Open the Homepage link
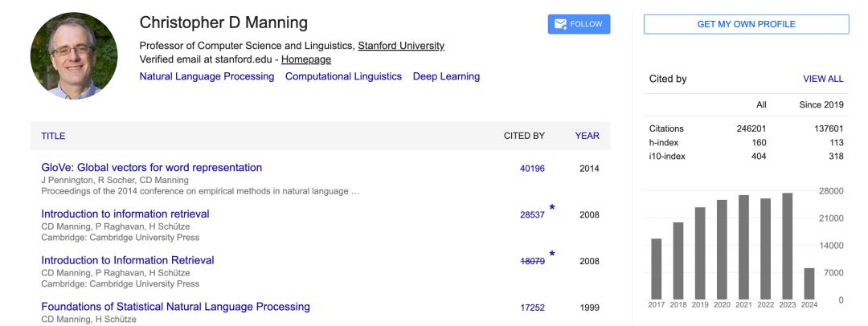868x326 pixels. coord(305,59)
